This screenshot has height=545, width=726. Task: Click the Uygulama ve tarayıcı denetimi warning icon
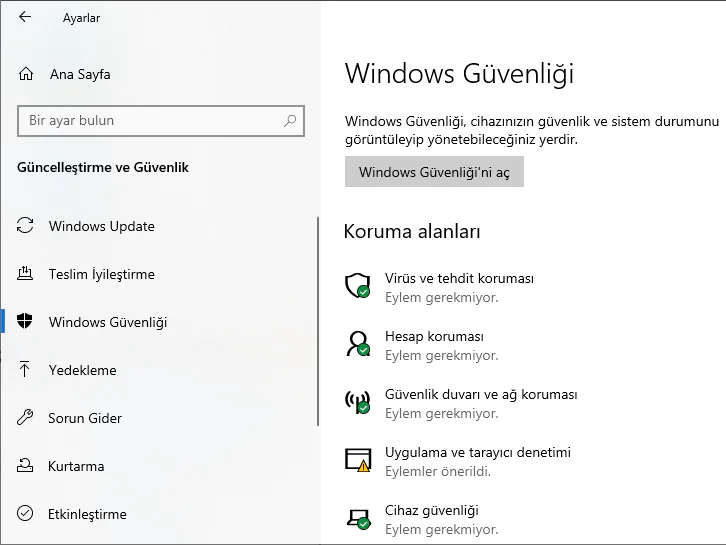click(358, 459)
